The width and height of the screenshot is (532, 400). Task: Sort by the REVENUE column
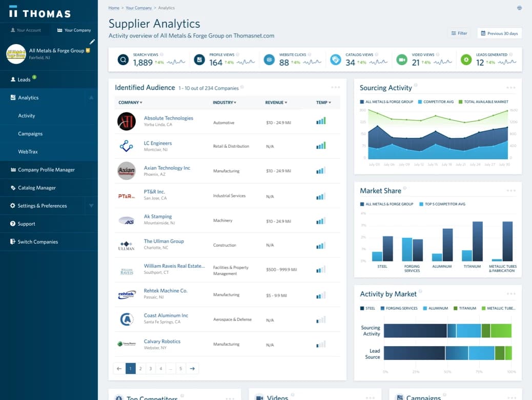coord(276,103)
